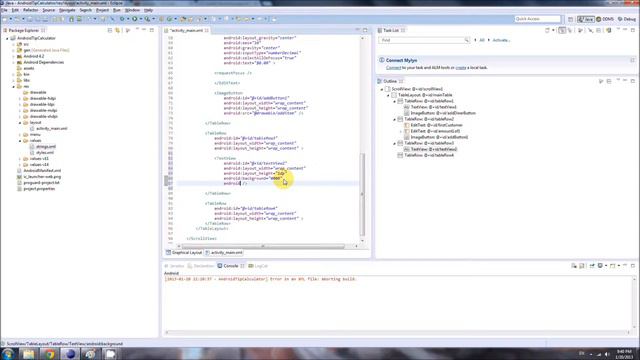Click the New file toolbar icon
Viewport: 640px width, 360px height.
5,19
